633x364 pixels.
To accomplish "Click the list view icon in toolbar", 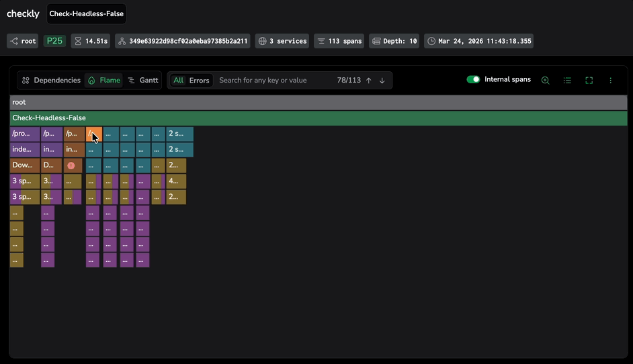I will tap(567, 80).
